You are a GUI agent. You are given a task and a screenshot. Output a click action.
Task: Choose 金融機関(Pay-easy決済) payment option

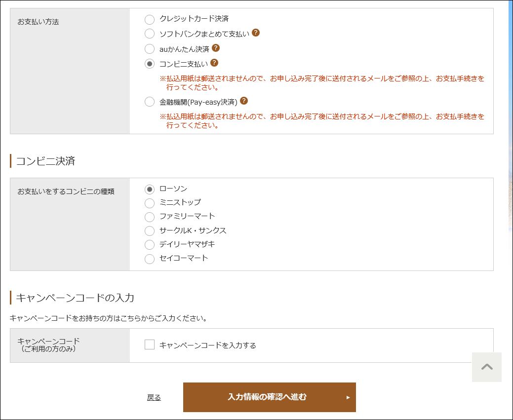tap(150, 102)
